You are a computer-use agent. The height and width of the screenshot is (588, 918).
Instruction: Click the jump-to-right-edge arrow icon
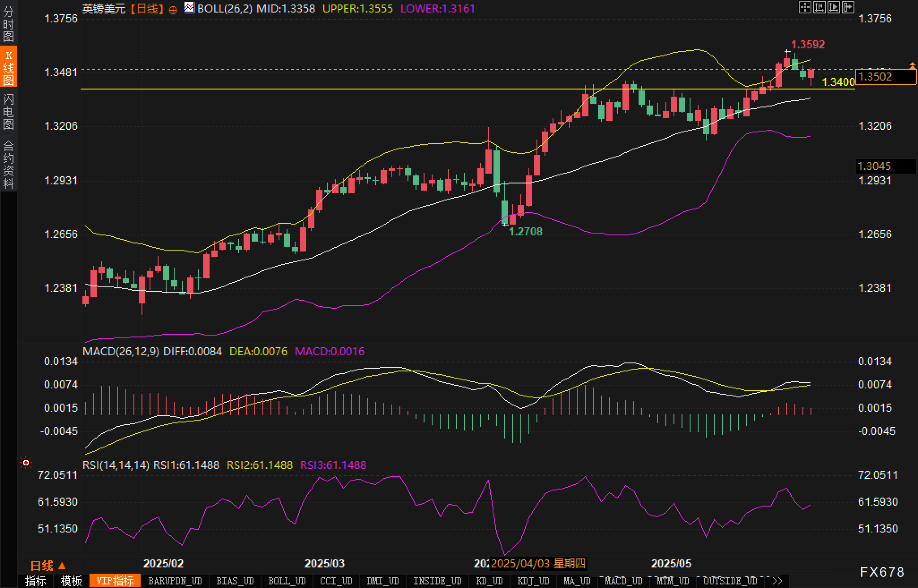point(848,7)
